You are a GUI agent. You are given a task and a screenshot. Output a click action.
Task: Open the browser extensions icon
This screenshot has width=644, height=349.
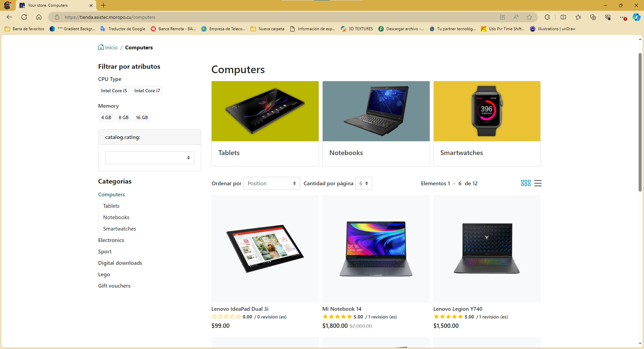point(547,17)
